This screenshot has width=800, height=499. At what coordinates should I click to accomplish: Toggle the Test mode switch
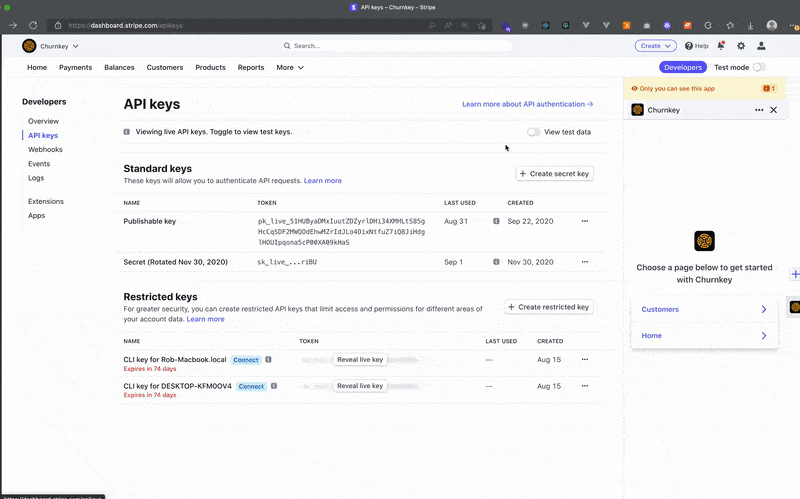pos(759,67)
